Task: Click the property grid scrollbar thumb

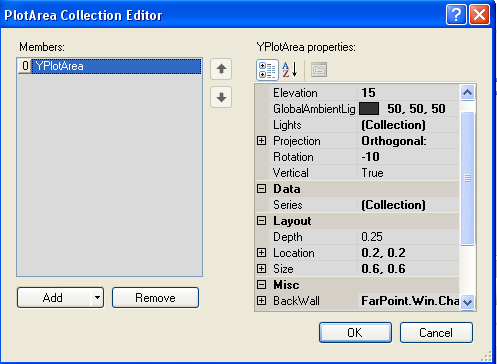Action: click(468, 178)
